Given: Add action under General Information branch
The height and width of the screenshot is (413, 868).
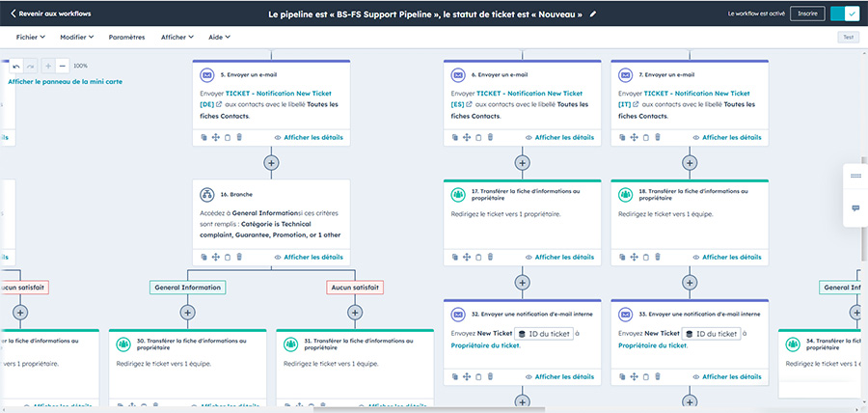Looking at the screenshot, I should click(x=188, y=313).
